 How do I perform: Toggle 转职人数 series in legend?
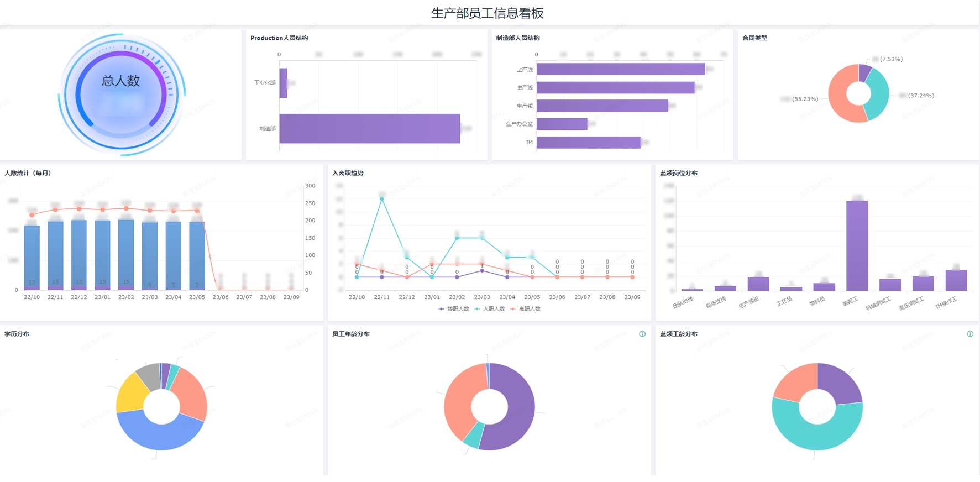click(454, 309)
